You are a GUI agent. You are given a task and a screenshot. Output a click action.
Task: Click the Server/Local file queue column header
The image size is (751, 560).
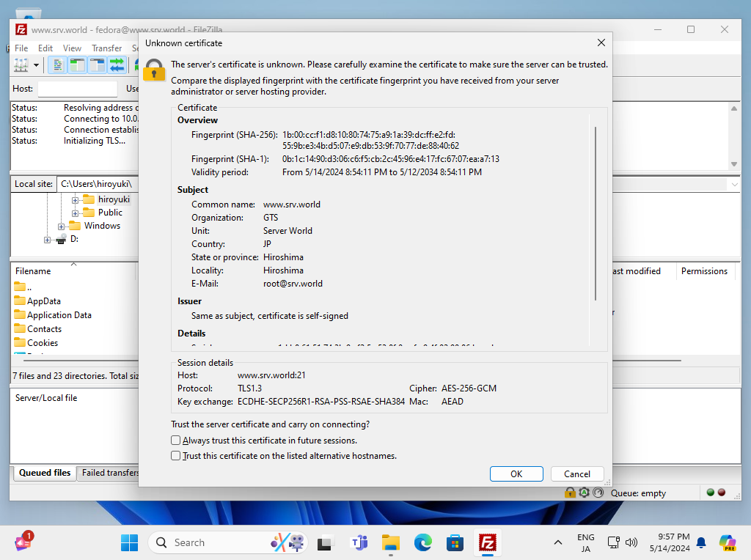coord(46,398)
